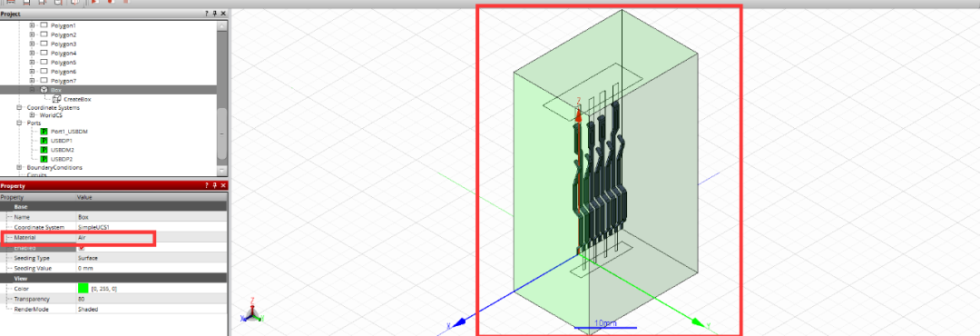Click the Material value Air
Screen dimensions: 980x336
tap(82, 238)
